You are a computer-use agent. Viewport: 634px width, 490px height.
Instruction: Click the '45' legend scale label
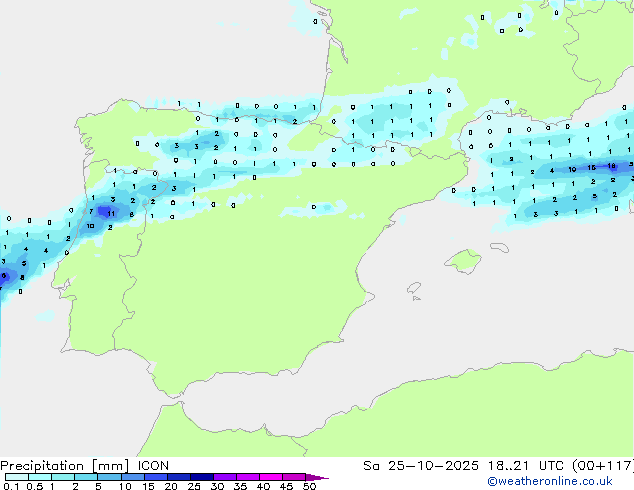coord(286,486)
